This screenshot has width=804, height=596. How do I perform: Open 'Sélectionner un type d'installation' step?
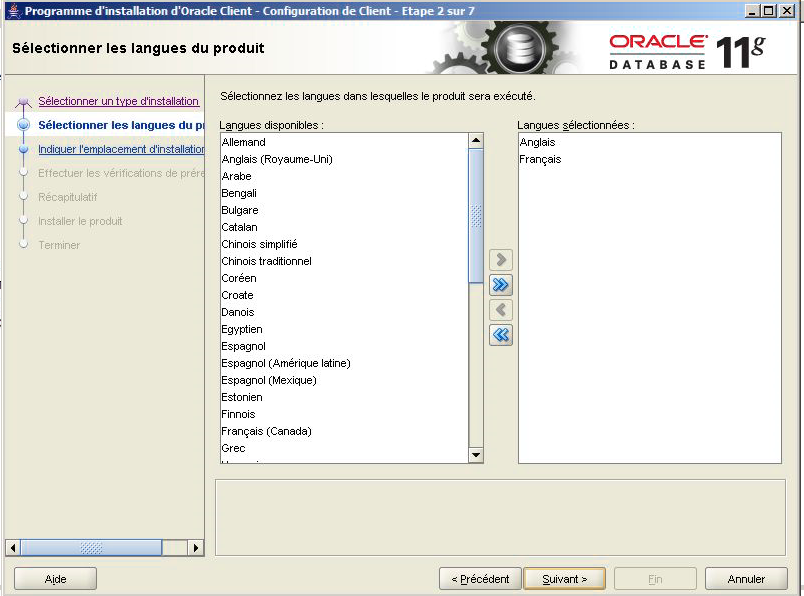pyautogui.click(x=118, y=101)
